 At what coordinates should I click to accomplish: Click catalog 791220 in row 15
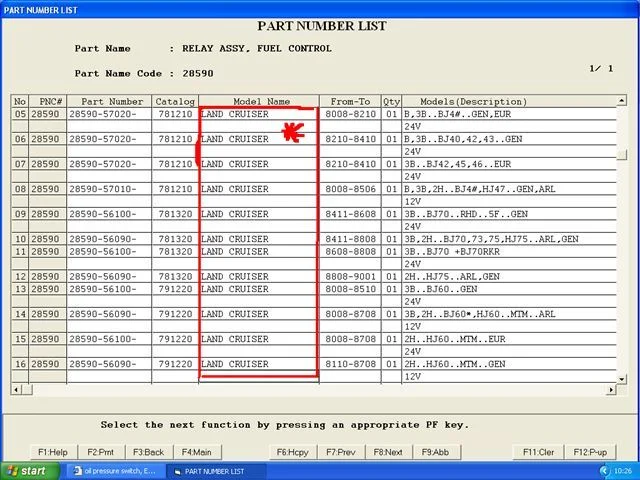tap(175, 339)
